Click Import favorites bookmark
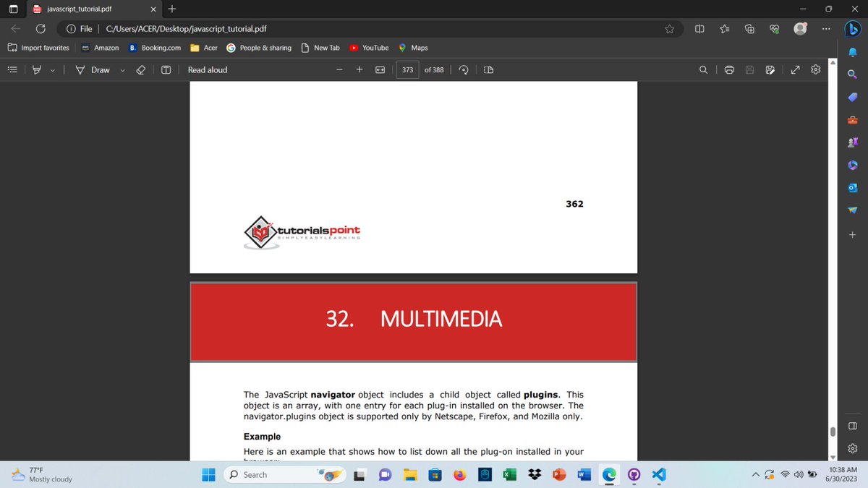The image size is (868, 488). [x=39, y=48]
